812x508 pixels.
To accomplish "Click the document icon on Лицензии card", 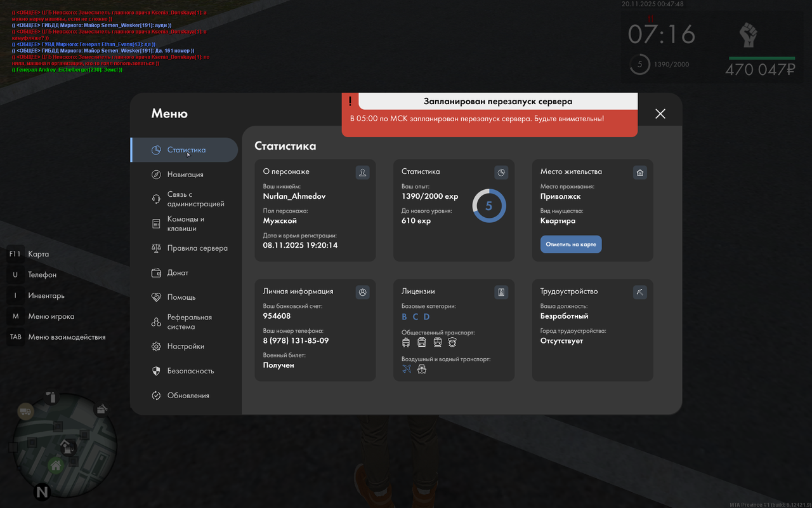I will coord(501,292).
